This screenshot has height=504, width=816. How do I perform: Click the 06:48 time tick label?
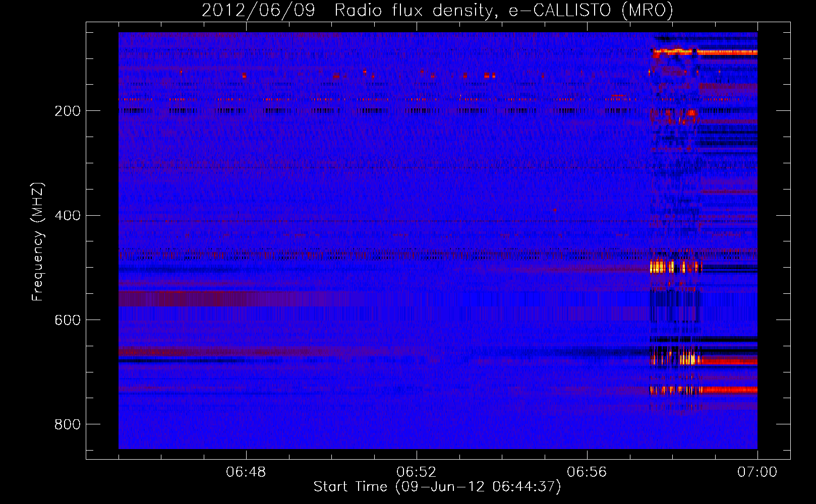coord(246,472)
